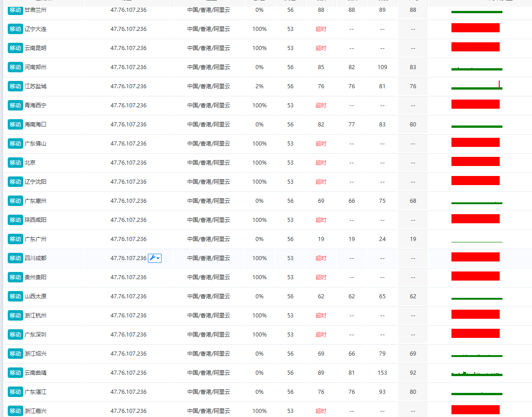The height and width of the screenshot is (417, 532).
Task: Click the 广东佛山 IP address 47.76.107.236
Action: [x=128, y=144]
